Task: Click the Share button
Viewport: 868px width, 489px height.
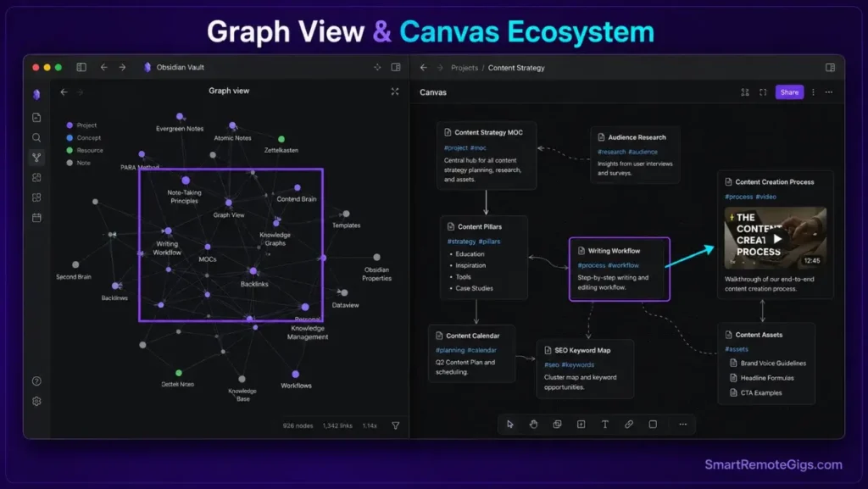Action: coord(789,92)
